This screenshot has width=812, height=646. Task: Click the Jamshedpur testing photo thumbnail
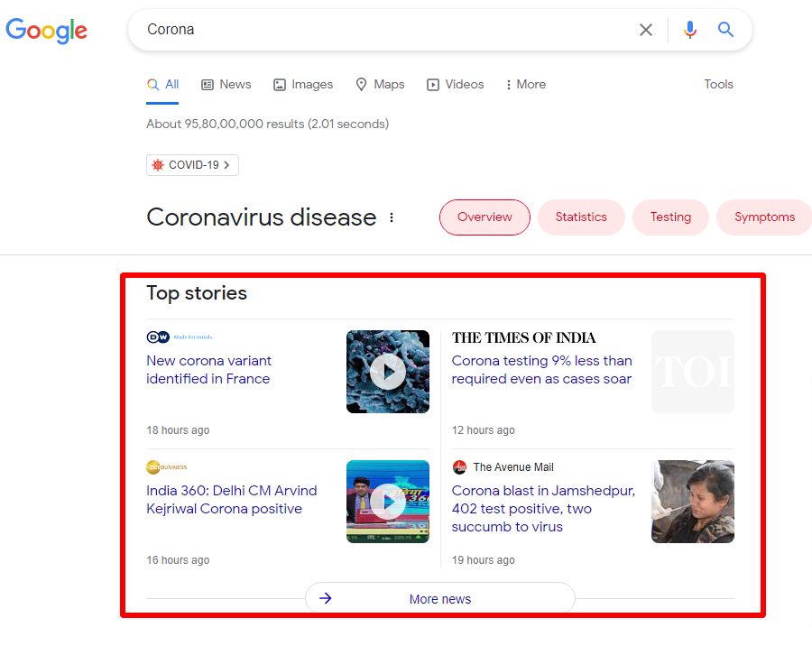[693, 502]
